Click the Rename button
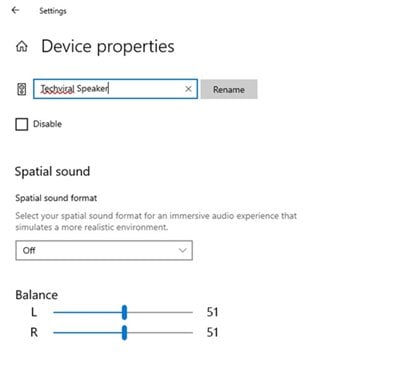 click(x=229, y=89)
